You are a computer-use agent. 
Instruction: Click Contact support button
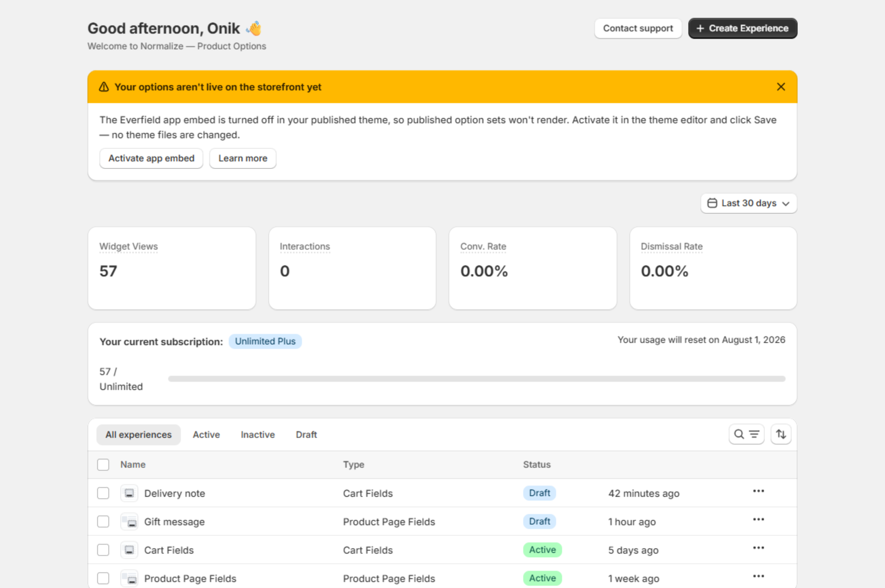[638, 28]
